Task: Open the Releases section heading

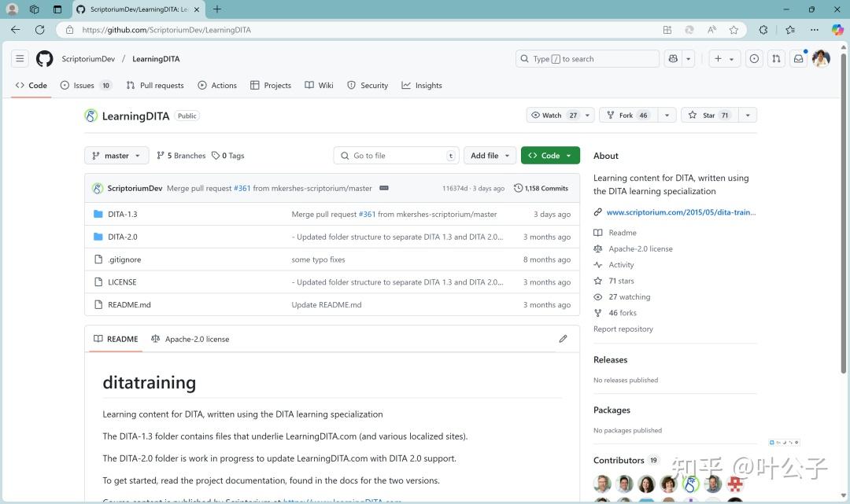Action: click(611, 359)
